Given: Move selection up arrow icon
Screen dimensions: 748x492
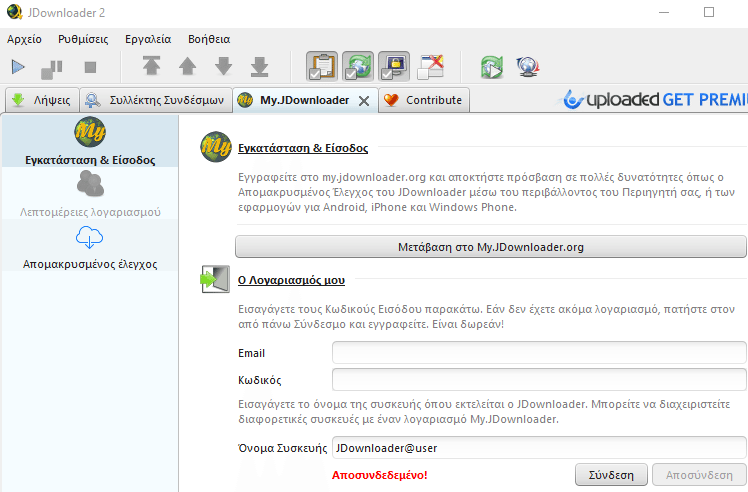Looking at the screenshot, I should (x=187, y=66).
